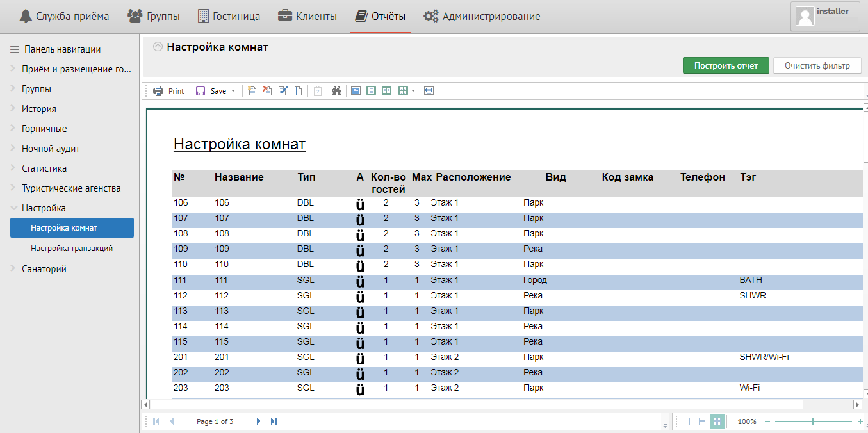
Task: Click the Очистить фильтр button
Action: [817, 65]
